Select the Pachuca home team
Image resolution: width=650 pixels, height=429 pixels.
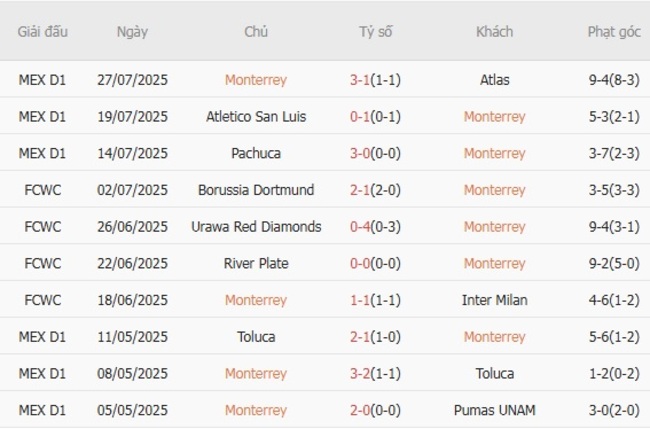tap(256, 153)
